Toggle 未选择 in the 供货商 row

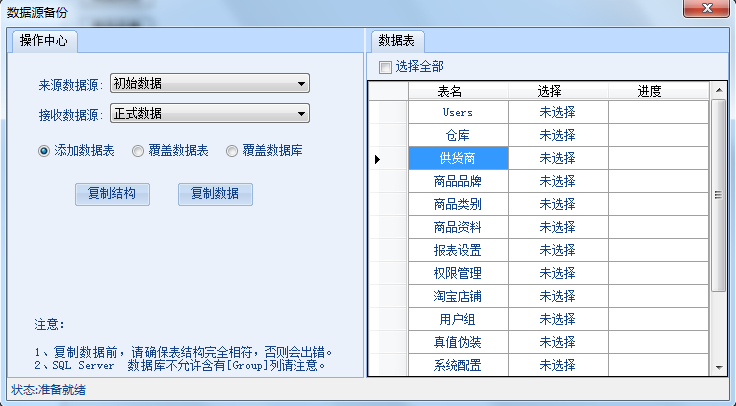(558, 158)
